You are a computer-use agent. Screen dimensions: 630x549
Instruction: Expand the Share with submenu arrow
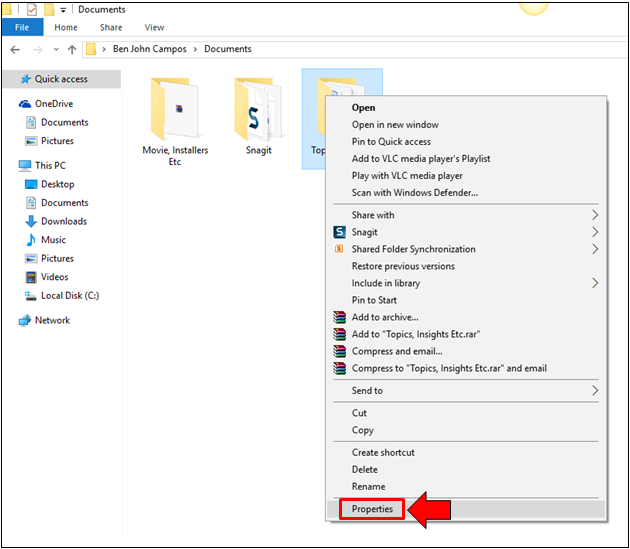pyautogui.click(x=595, y=215)
